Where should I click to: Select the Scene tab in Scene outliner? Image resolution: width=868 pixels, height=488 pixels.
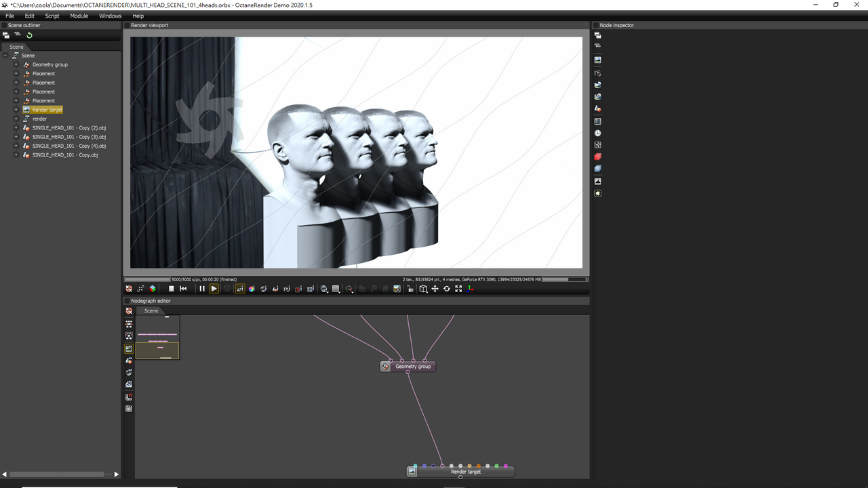16,47
